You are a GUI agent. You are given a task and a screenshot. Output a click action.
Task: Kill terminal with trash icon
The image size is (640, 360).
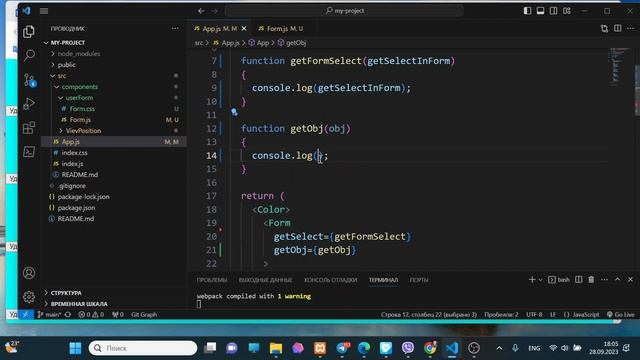tap(591, 280)
